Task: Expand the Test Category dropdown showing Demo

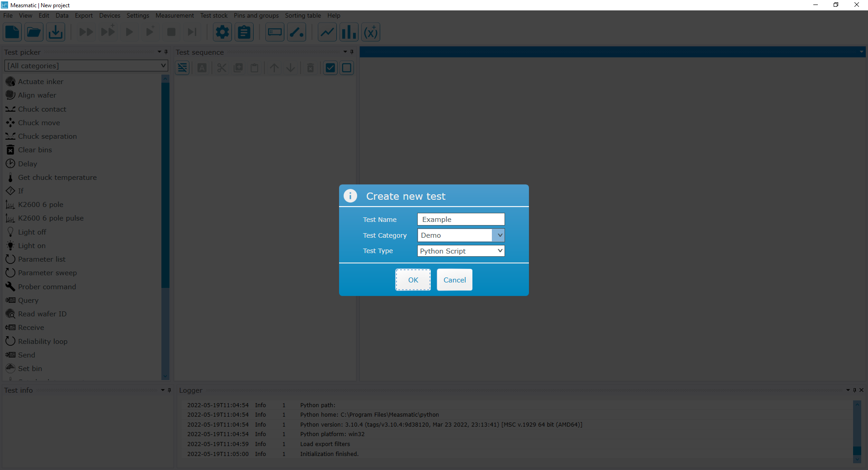Action: (x=500, y=235)
